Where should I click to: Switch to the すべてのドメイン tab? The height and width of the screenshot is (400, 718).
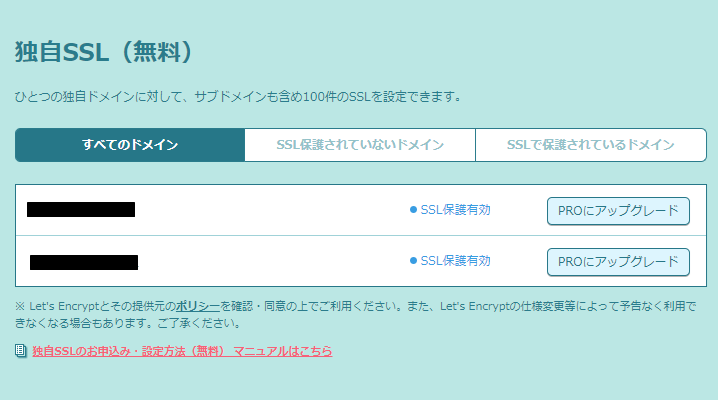pyautogui.click(x=130, y=145)
